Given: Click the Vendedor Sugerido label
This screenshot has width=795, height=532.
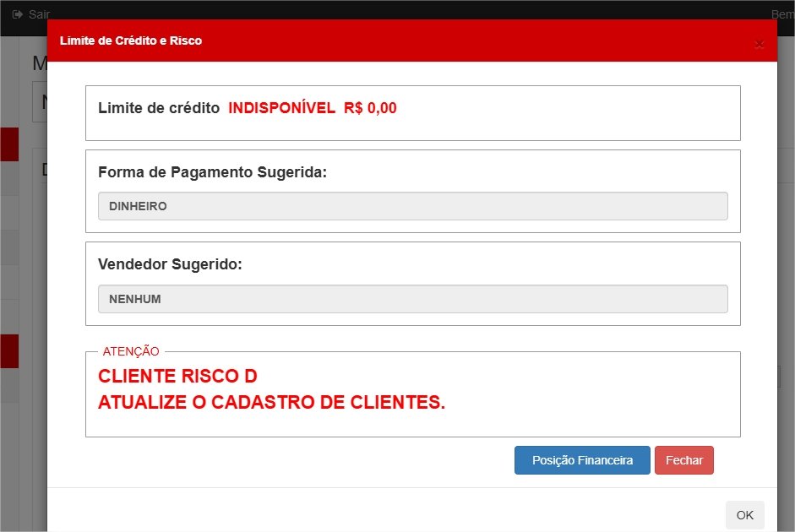Looking at the screenshot, I should coord(170,264).
